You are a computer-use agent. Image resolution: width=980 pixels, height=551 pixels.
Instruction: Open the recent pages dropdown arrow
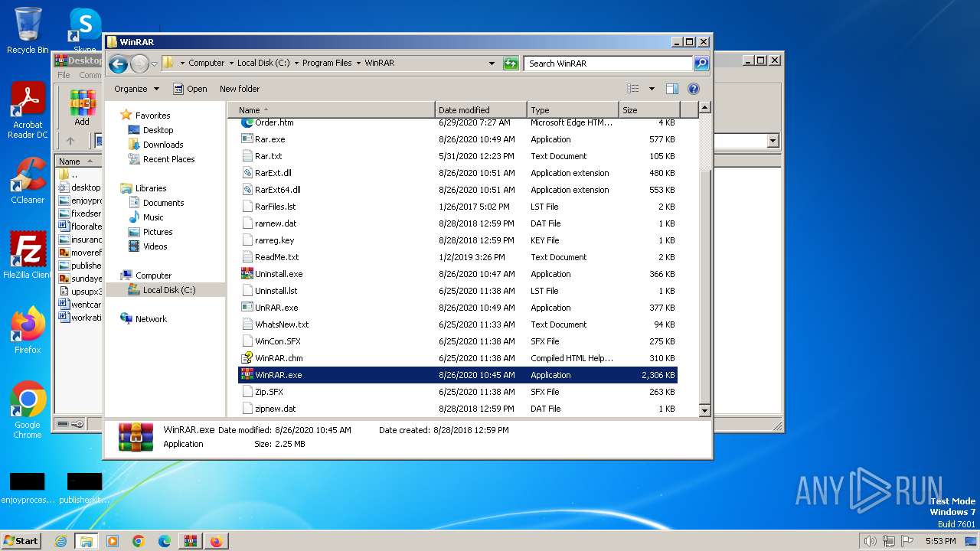[x=154, y=64]
